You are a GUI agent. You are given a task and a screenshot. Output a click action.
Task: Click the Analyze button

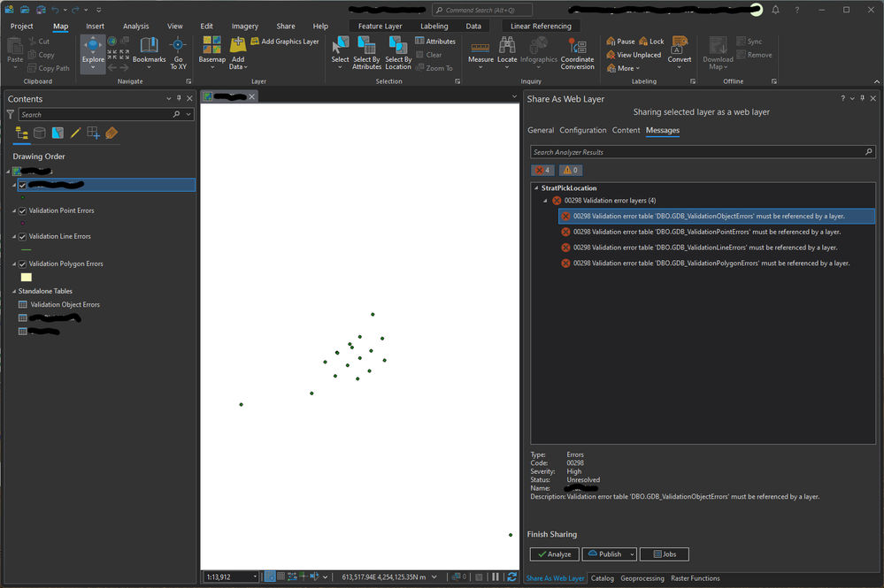click(554, 554)
